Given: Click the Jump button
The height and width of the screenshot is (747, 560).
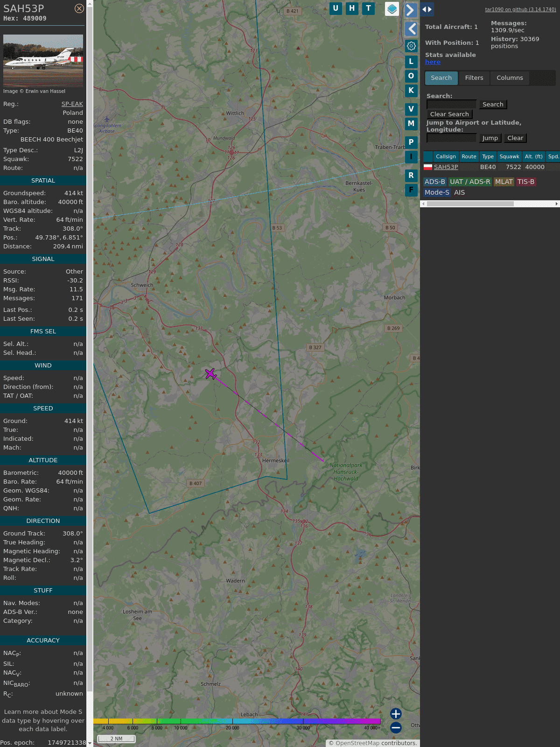Looking at the screenshot, I should [x=490, y=138].
